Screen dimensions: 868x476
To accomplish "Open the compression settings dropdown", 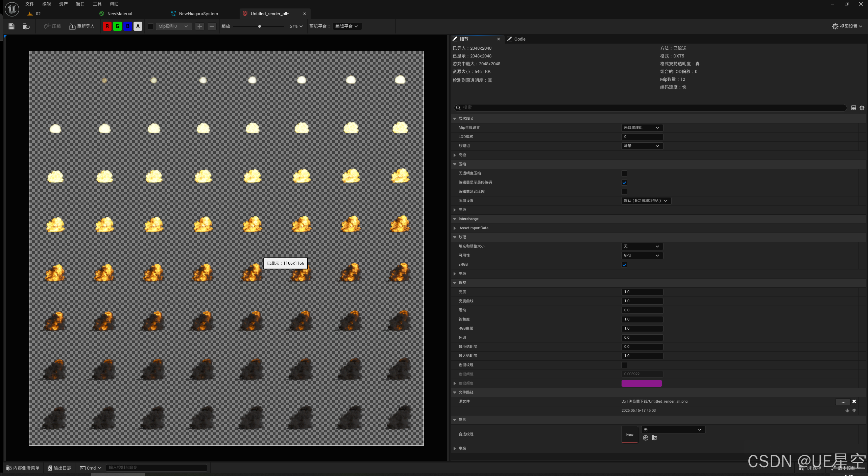I will pos(646,201).
